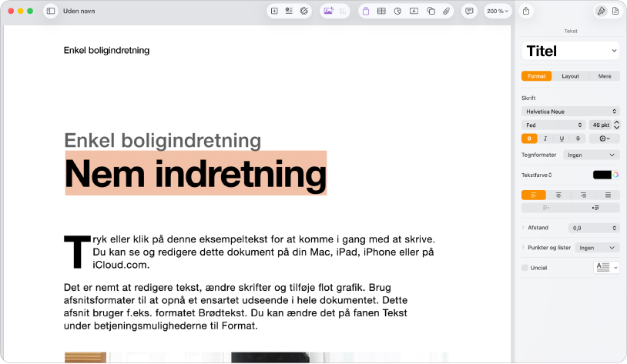The height and width of the screenshot is (364, 627).
Task: Click the large drop cap T
Action: coord(77,252)
